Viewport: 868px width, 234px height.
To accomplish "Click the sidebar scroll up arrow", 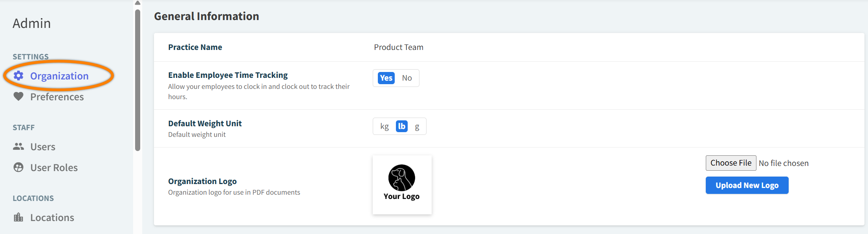I will [x=137, y=3].
